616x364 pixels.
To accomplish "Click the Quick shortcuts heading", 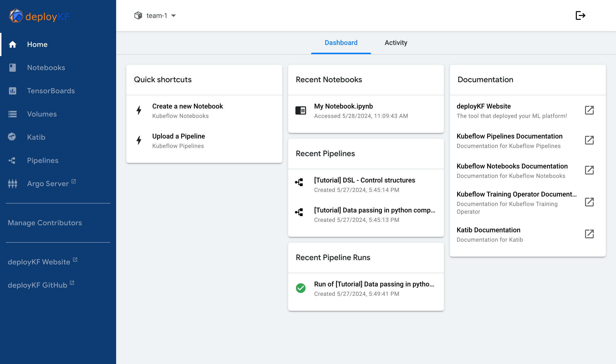I will pyautogui.click(x=163, y=80).
